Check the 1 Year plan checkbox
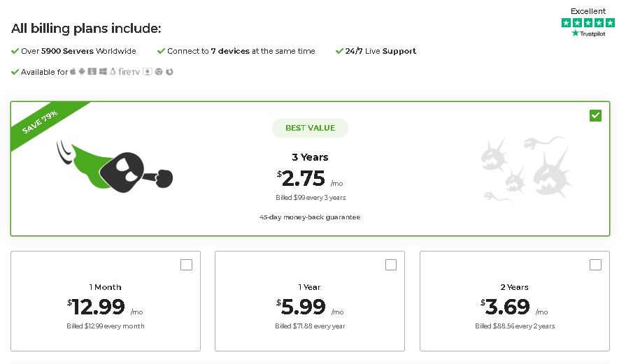 391,265
